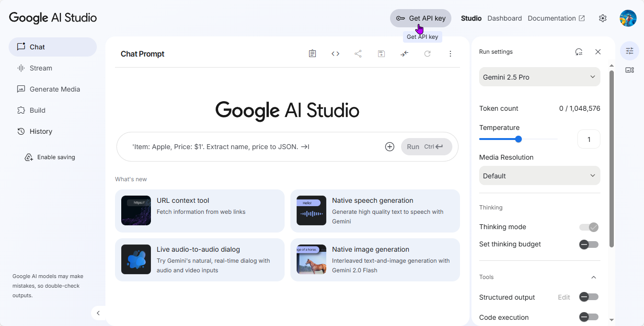Toggle Set thinking budget switch
The height and width of the screenshot is (326, 644).
pyautogui.click(x=589, y=244)
